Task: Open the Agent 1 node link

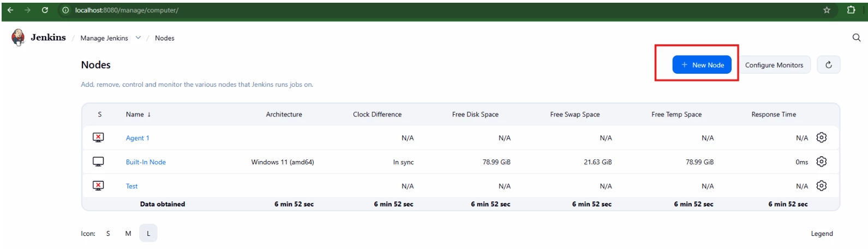Action: pyautogui.click(x=137, y=138)
